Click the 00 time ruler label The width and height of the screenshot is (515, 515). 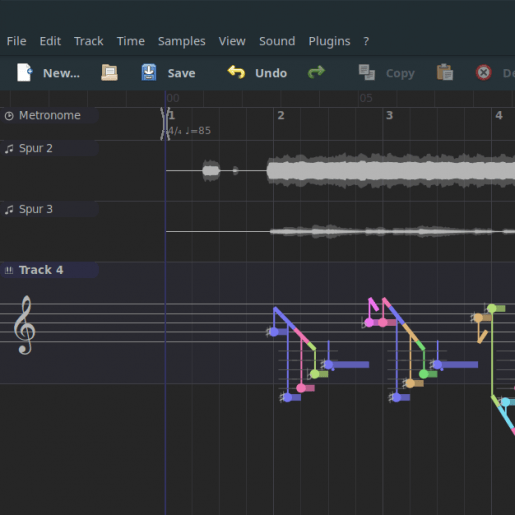coord(173,98)
